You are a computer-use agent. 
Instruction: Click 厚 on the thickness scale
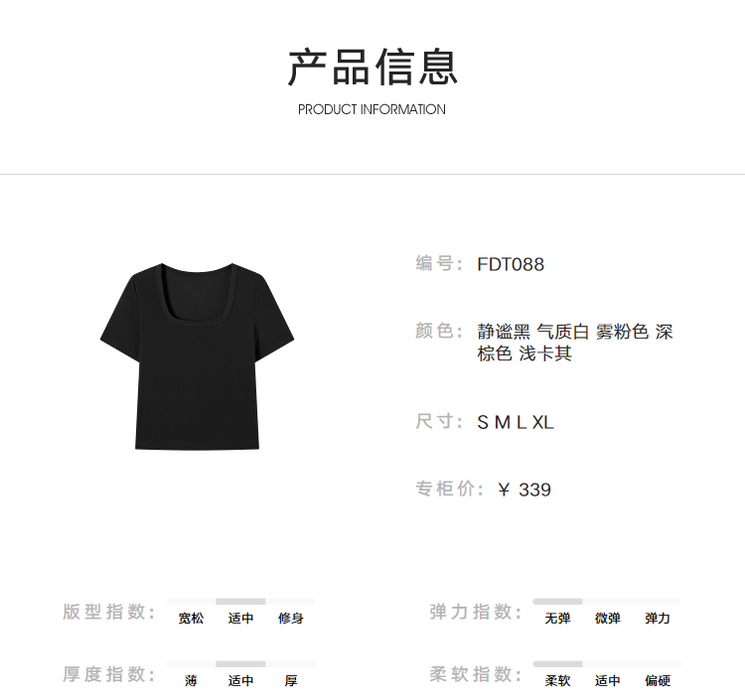tap(291, 680)
